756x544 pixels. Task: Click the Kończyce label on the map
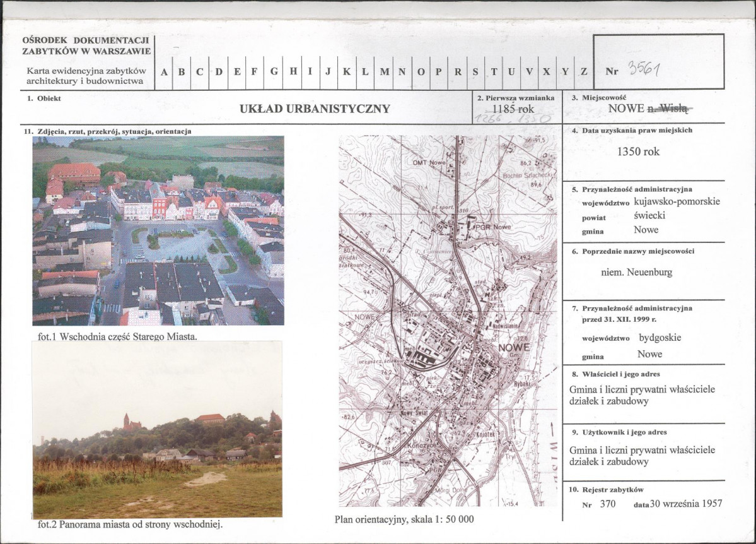tap(421, 445)
